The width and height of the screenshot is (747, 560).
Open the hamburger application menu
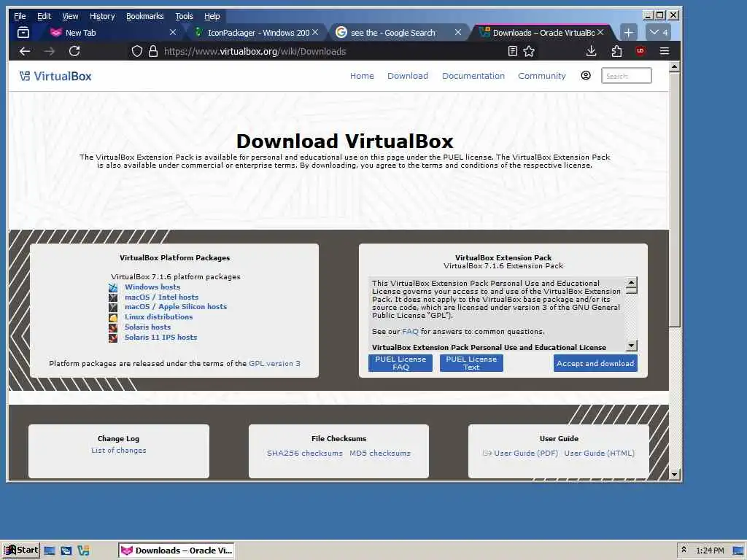click(x=665, y=51)
